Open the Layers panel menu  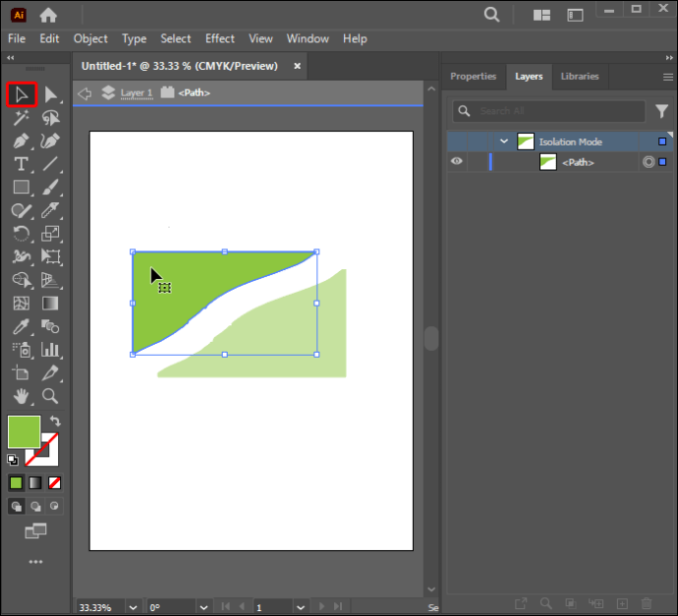[x=668, y=77]
